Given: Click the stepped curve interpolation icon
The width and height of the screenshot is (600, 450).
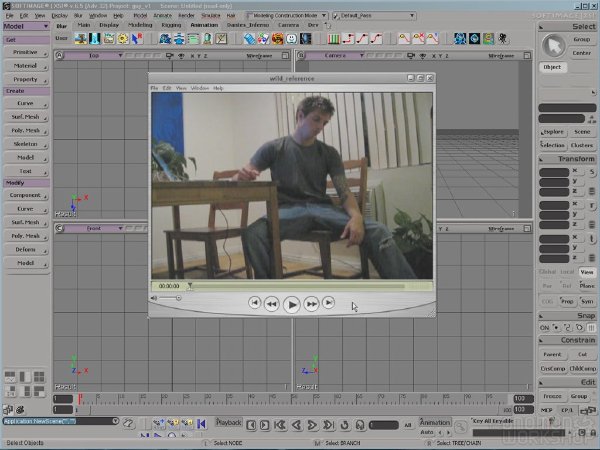Looking at the screenshot, I should click(348, 39).
